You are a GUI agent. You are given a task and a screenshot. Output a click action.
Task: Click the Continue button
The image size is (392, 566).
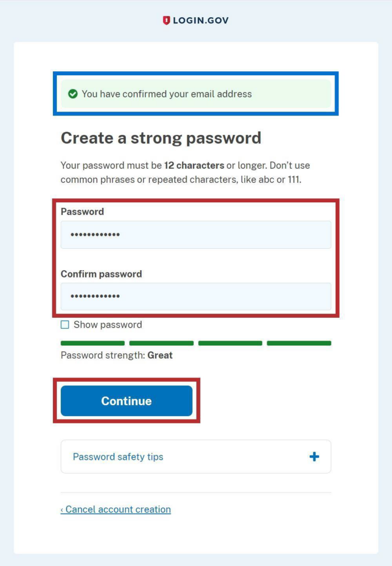click(126, 401)
